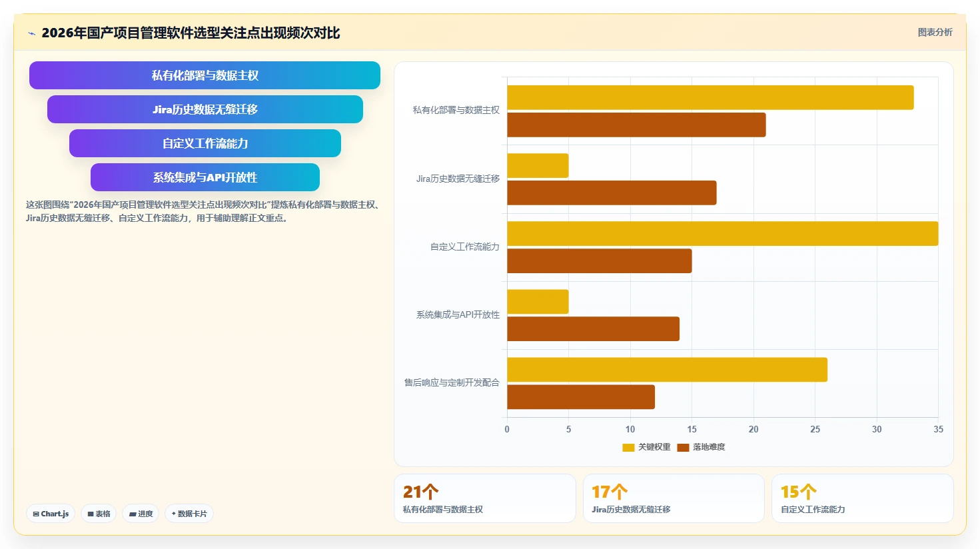
Task: Click the 图表分析 label in header
Action: (935, 32)
